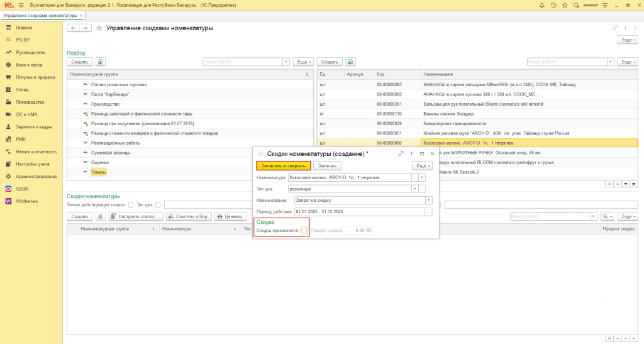This screenshot has width=644, height=344.
Task: Click the 1C logo icon
Action: point(9,5)
